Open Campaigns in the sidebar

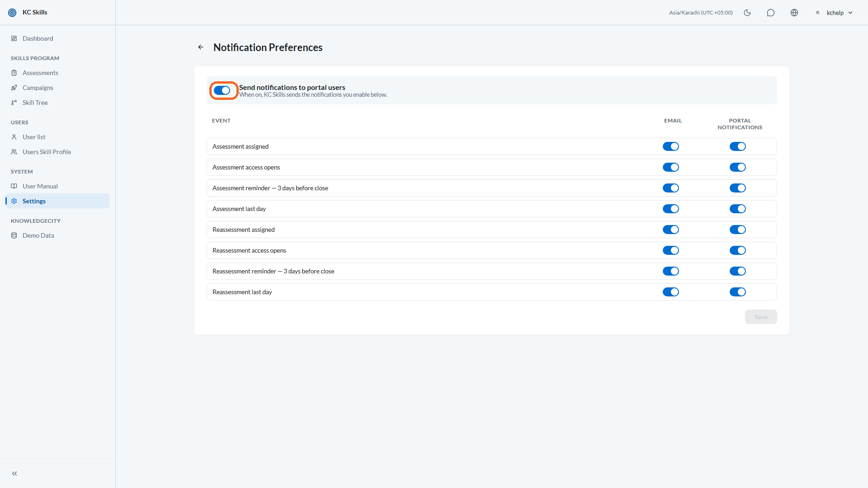click(57, 88)
